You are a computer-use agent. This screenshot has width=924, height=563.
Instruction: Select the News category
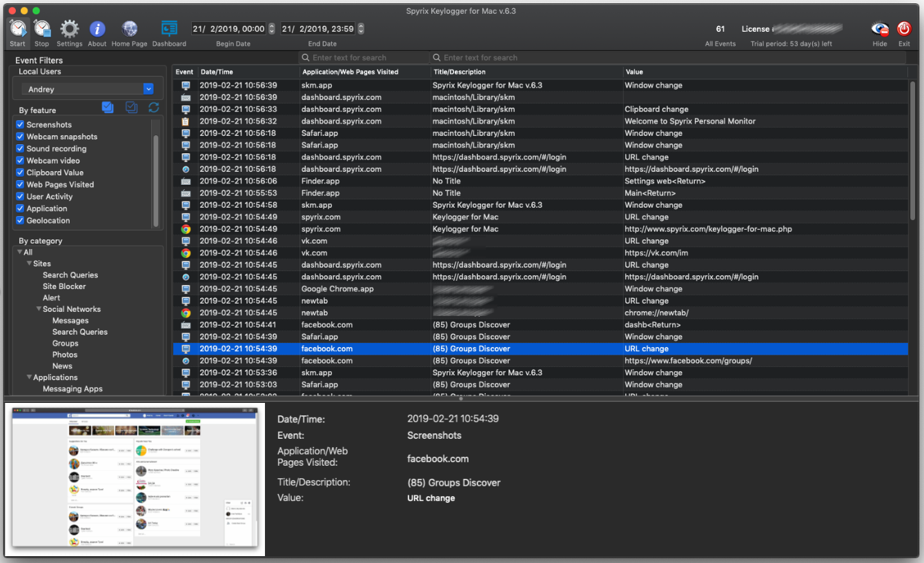click(x=62, y=366)
